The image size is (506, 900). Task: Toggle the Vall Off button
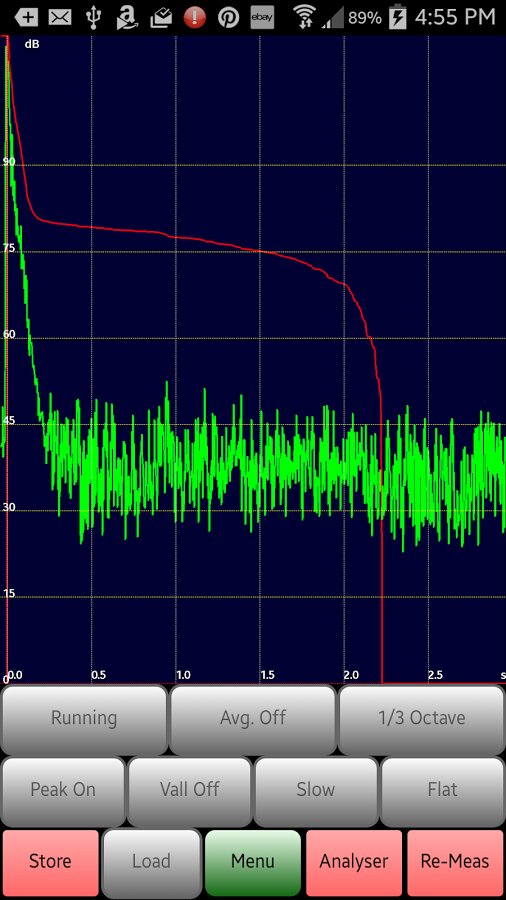coord(189,790)
